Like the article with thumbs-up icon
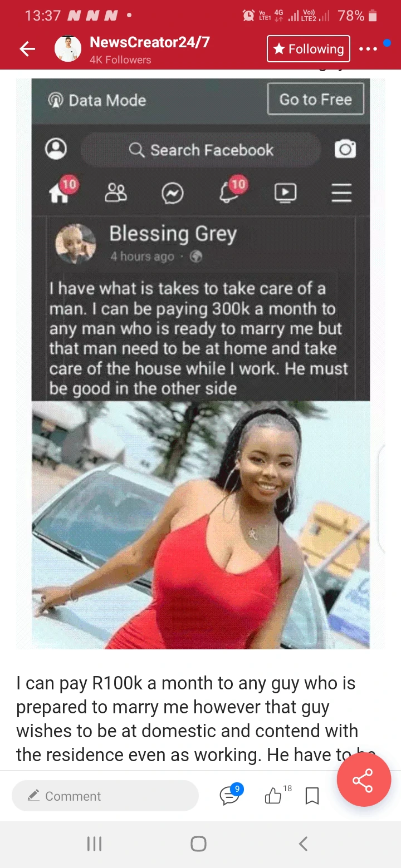This screenshot has height=868, width=401. pos(273,796)
